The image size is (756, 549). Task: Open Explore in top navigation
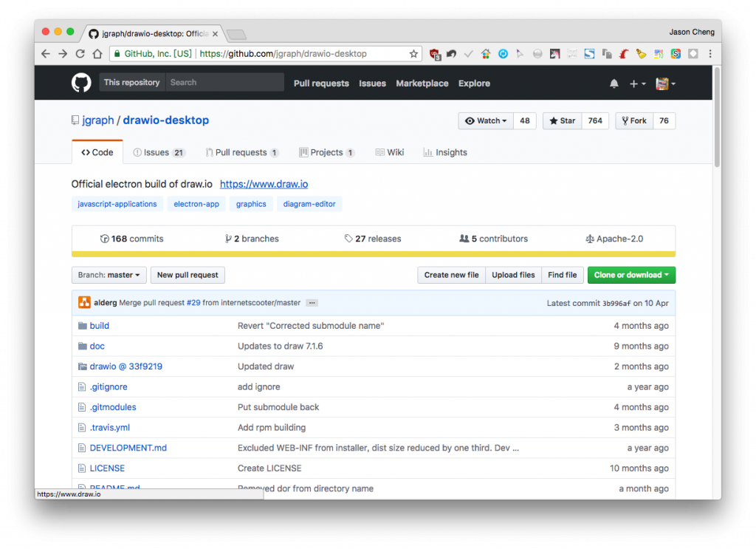click(474, 83)
